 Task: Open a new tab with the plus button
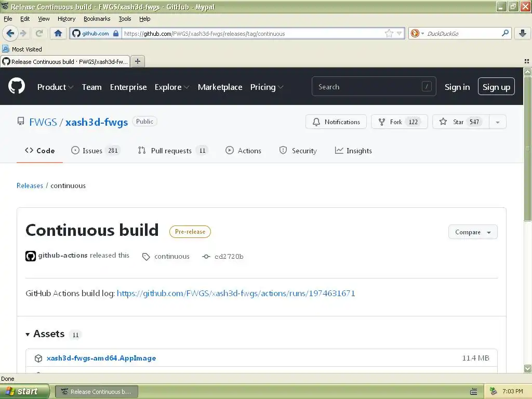(137, 61)
